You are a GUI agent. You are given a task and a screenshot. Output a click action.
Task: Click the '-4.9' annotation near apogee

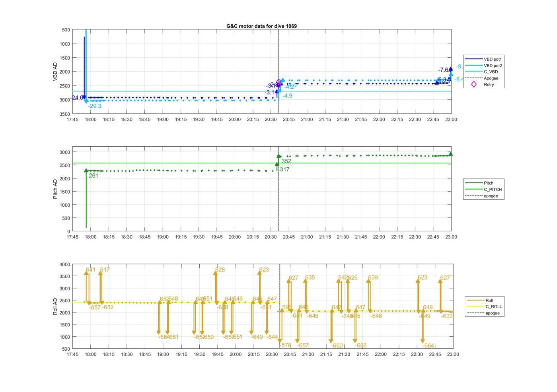(x=287, y=96)
